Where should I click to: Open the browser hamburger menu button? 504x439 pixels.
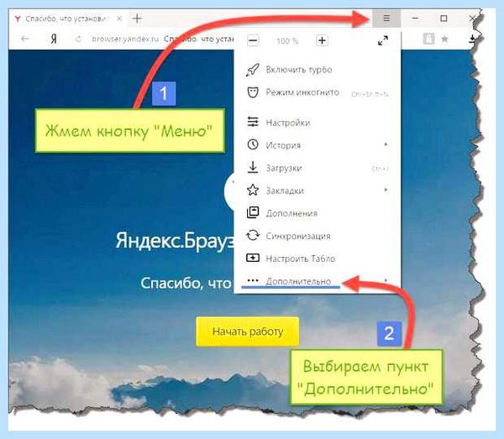pyautogui.click(x=386, y=18)
